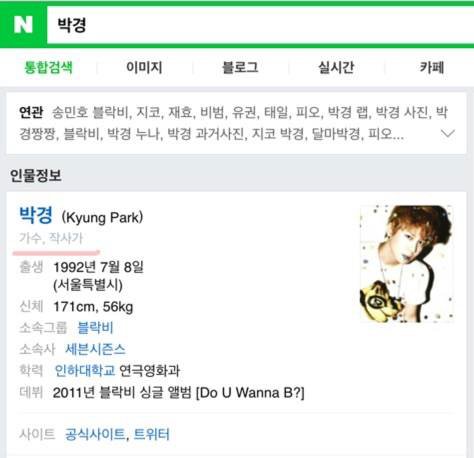Expand the related searches chevron
474x458 pixels.
point(447,134)
